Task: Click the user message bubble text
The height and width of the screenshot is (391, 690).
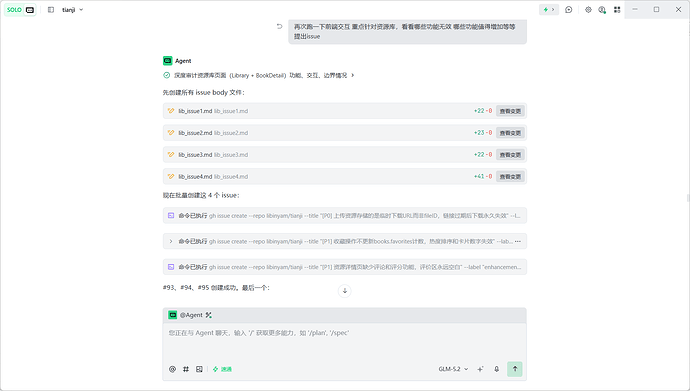Action: 404,31
